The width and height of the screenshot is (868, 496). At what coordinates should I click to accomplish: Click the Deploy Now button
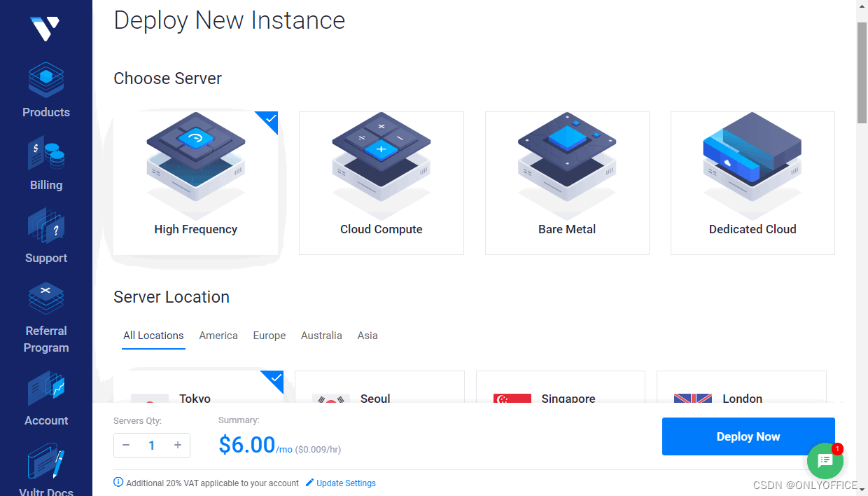(x=748, y=436)
